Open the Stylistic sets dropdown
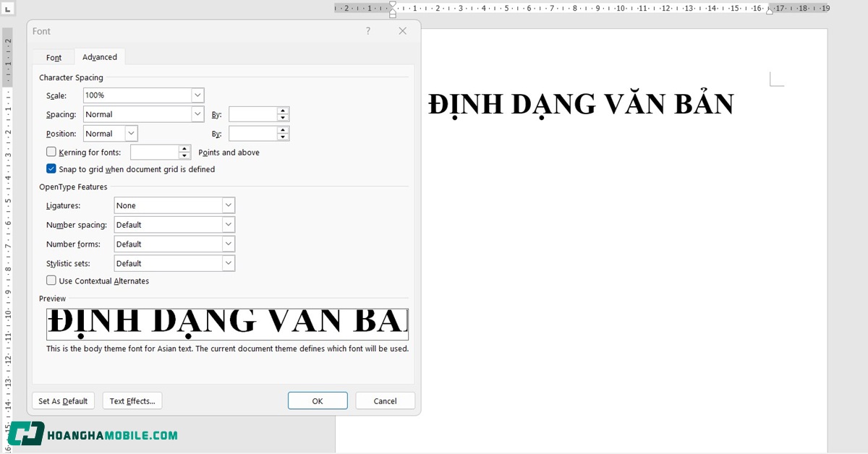The width and height of the screenshot is (868, 454). (228, 262)
